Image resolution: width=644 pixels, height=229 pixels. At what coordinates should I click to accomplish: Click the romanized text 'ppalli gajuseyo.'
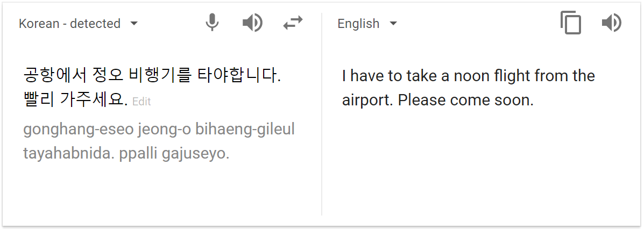click(x=174, y=154)
